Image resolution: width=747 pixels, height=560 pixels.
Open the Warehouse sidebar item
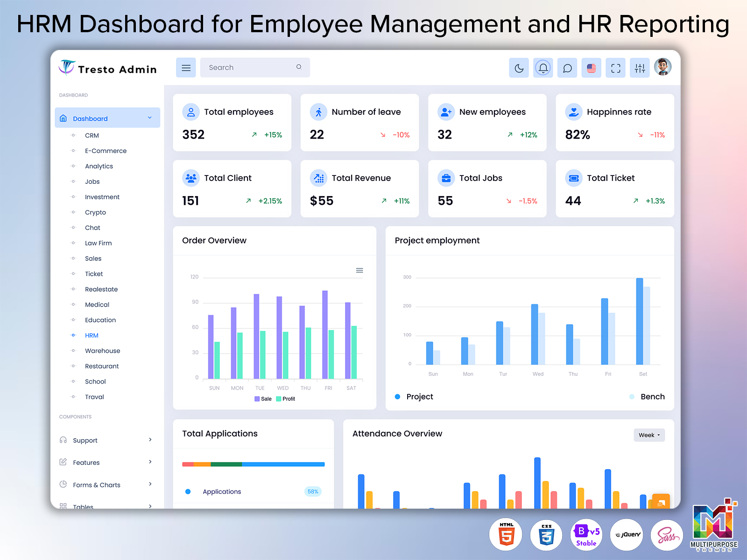click(102, 351)
